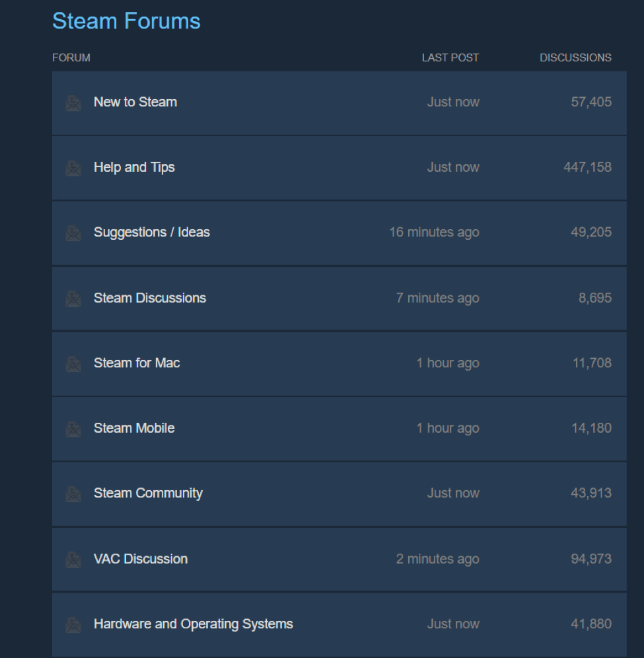Visit the Steam for Mac forum
644x658 pixels.
pos(137,363)
